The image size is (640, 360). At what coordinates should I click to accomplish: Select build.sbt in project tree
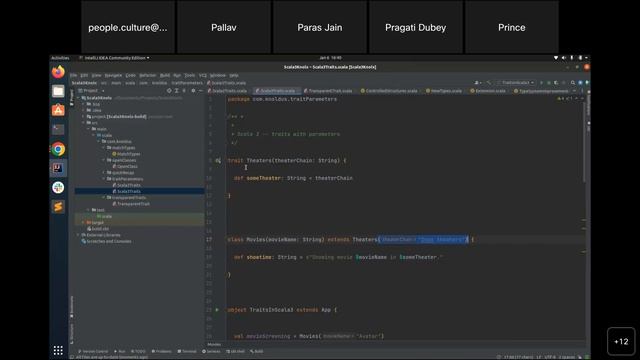click(98, 229)
